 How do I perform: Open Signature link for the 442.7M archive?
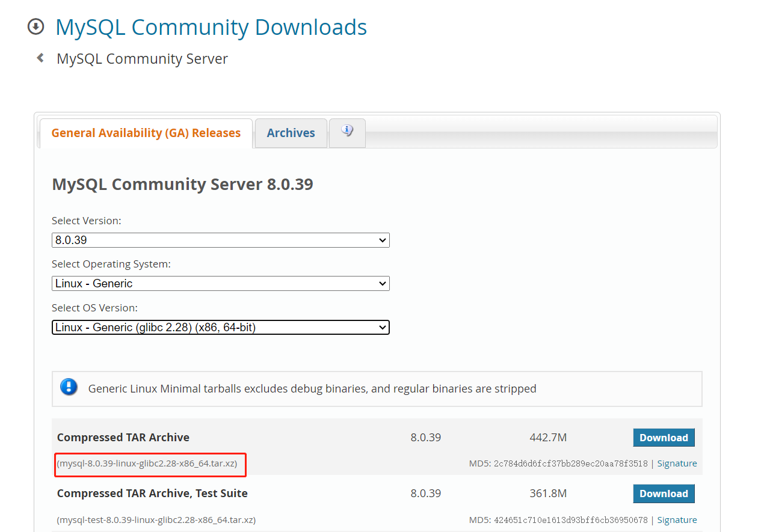pyautogui.click(x=677, y=463)
